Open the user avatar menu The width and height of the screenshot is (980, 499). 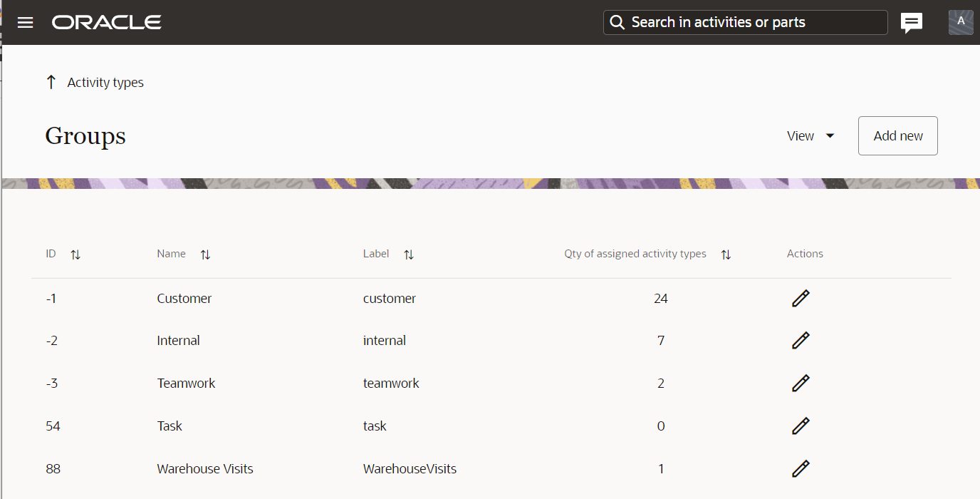[x=961, y=22]
